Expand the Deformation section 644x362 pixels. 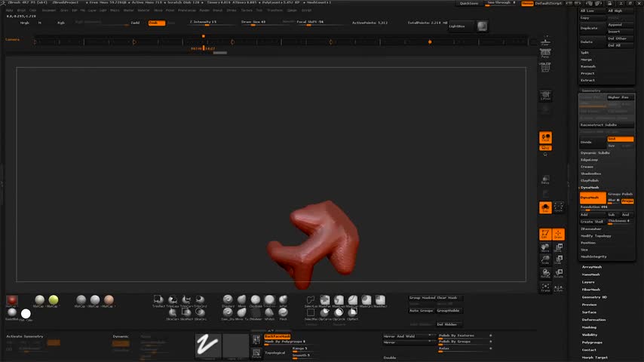tap(593, 320)
